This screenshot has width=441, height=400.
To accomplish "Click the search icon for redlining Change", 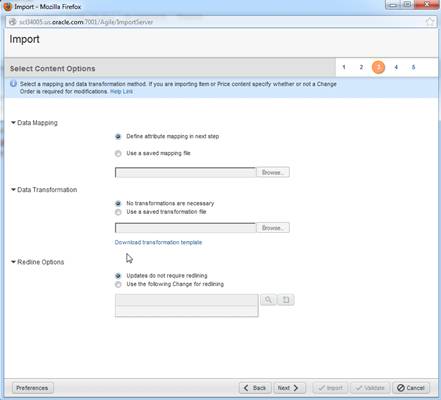I will 268,300.
